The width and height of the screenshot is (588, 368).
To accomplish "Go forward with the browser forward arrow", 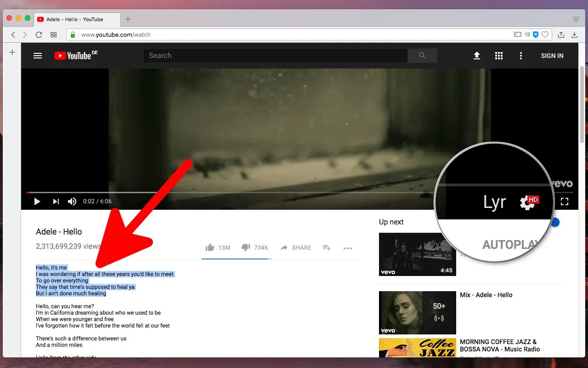I will pos(25,34).
